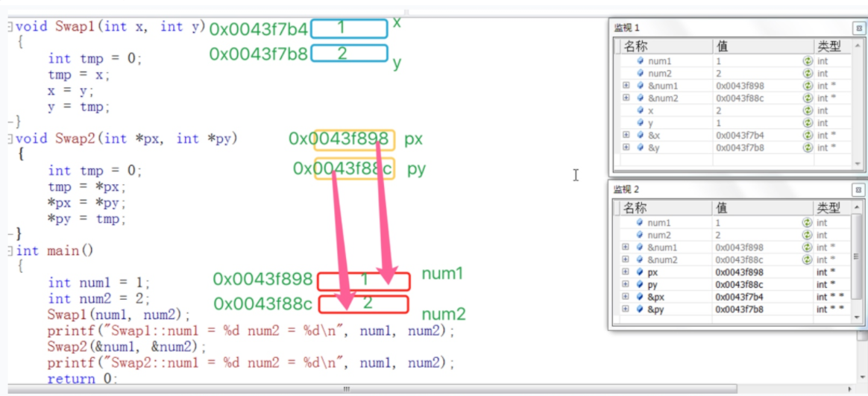This screenshot has height=396, width=868.
Task: Close the 监视 1 watch window
Action: tap(858, 29)
